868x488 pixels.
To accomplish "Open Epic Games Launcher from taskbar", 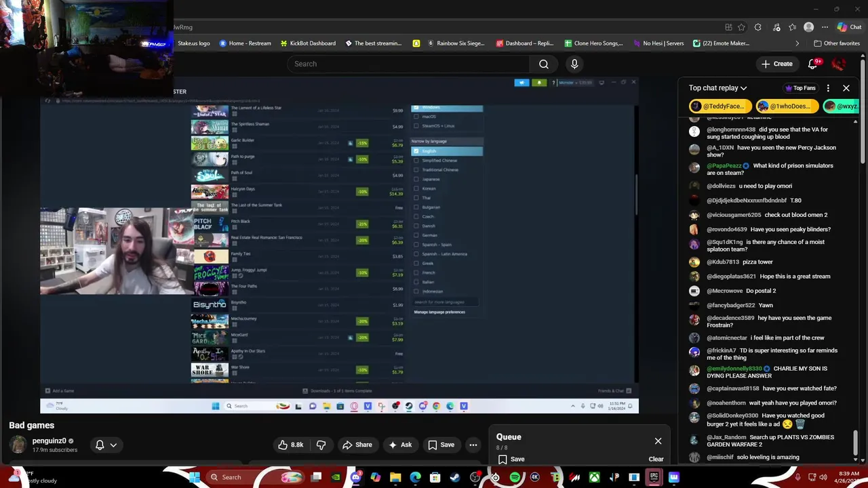I will (654, 477).
